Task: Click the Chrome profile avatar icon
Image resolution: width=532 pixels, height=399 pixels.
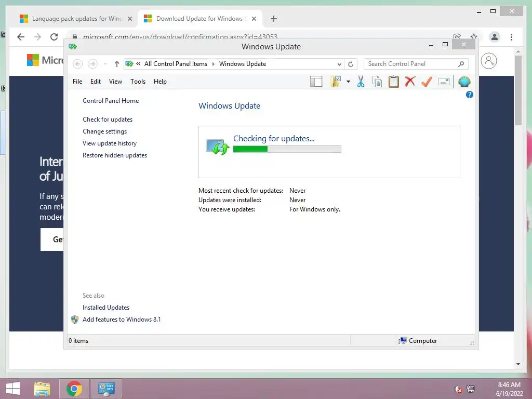Action: coord(495,37)
